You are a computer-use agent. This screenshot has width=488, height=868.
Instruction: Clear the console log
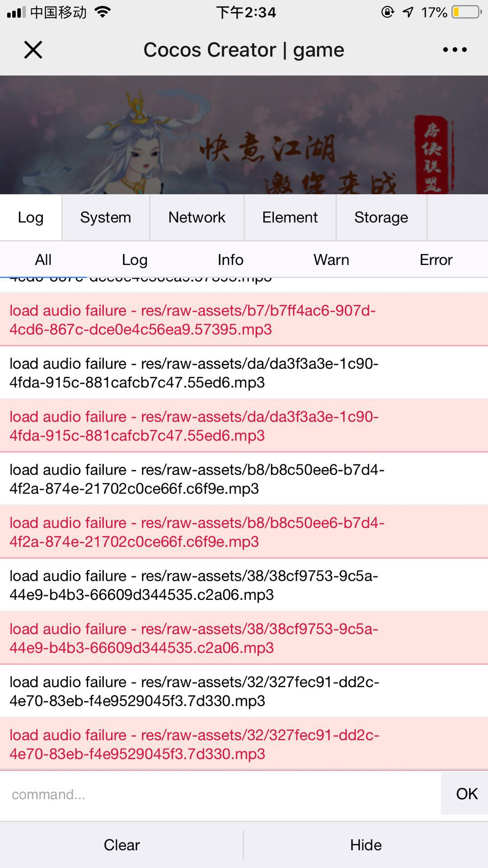(x=122, y=845)
